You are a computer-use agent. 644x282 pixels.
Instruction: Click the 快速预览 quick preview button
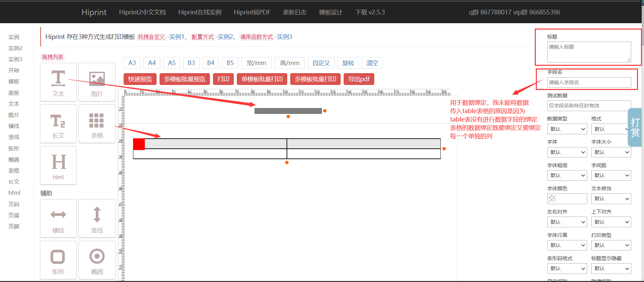tap(140, 79)
